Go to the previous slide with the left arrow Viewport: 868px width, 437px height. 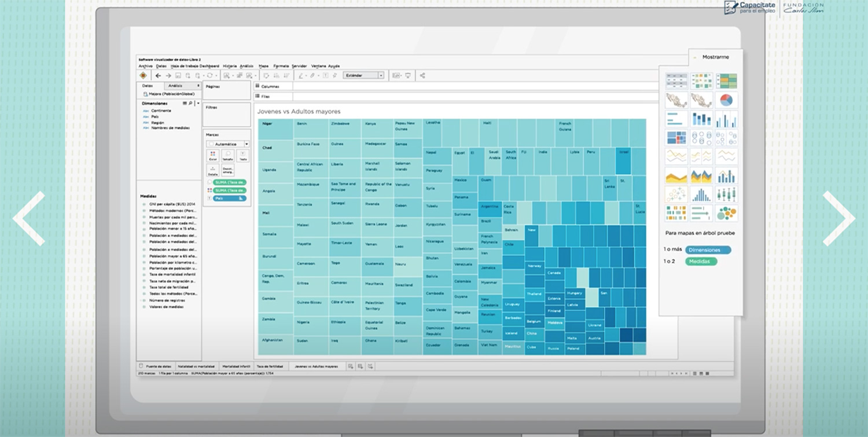click(x=29, y=218)
